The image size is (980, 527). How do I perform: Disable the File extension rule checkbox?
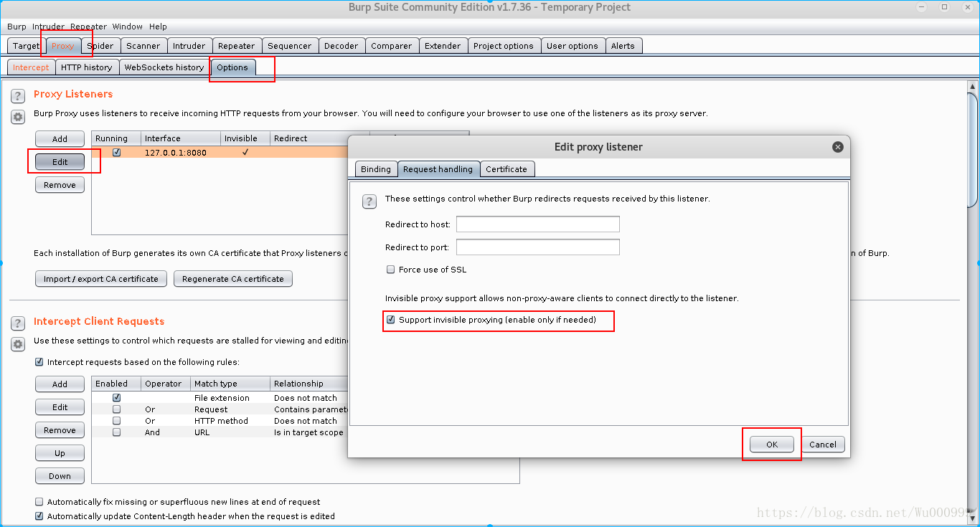click(116, 398)
